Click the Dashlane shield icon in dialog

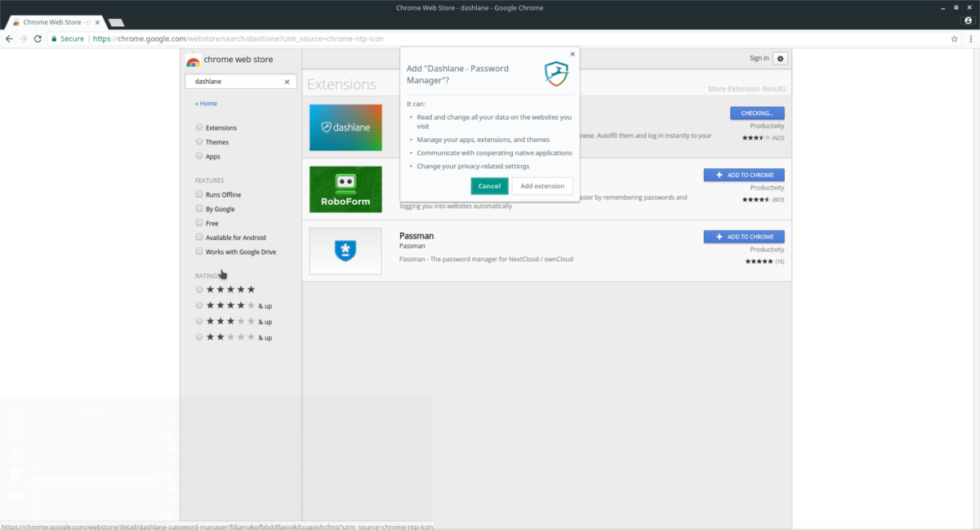(556, 73)
